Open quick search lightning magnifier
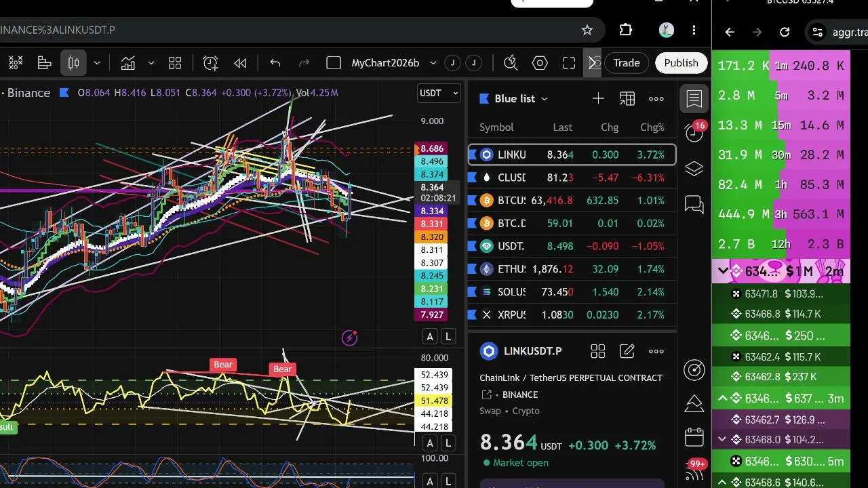 point(511,63)
